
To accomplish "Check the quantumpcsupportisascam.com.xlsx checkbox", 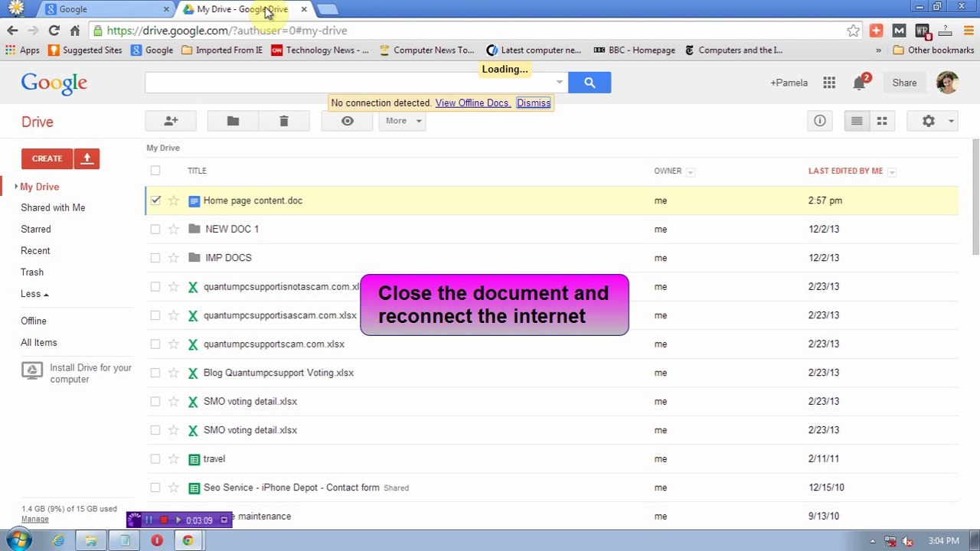I will pyautogui.click(x=155, y=315).
